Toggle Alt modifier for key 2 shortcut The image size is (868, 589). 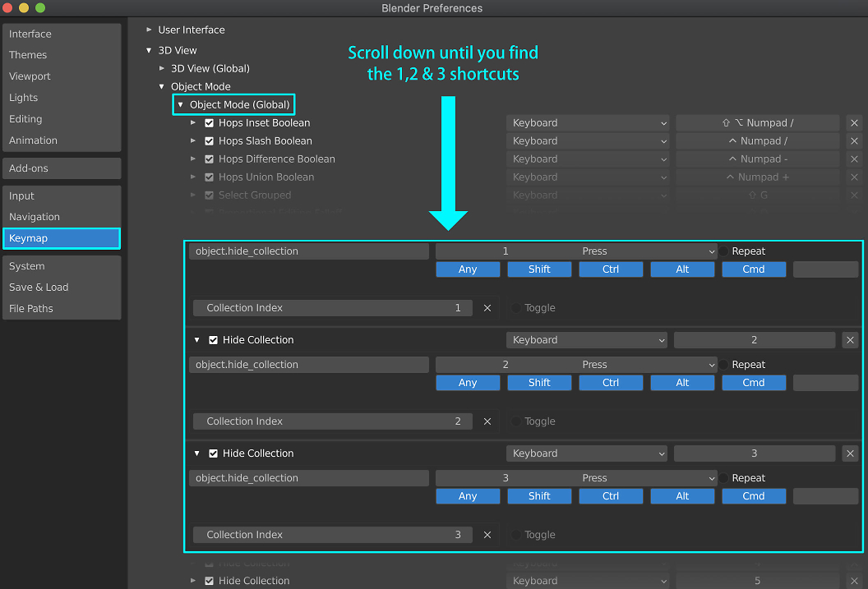tap(682, 383)
